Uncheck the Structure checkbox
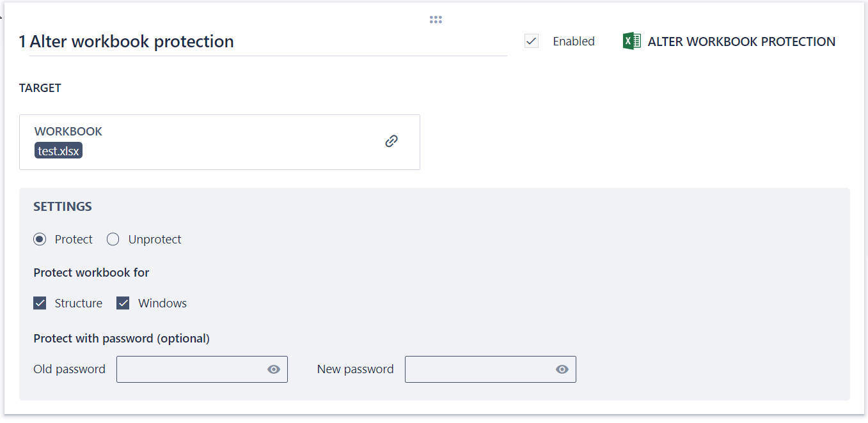This screenshot has width=868, height=423. [x=40, y=303]
